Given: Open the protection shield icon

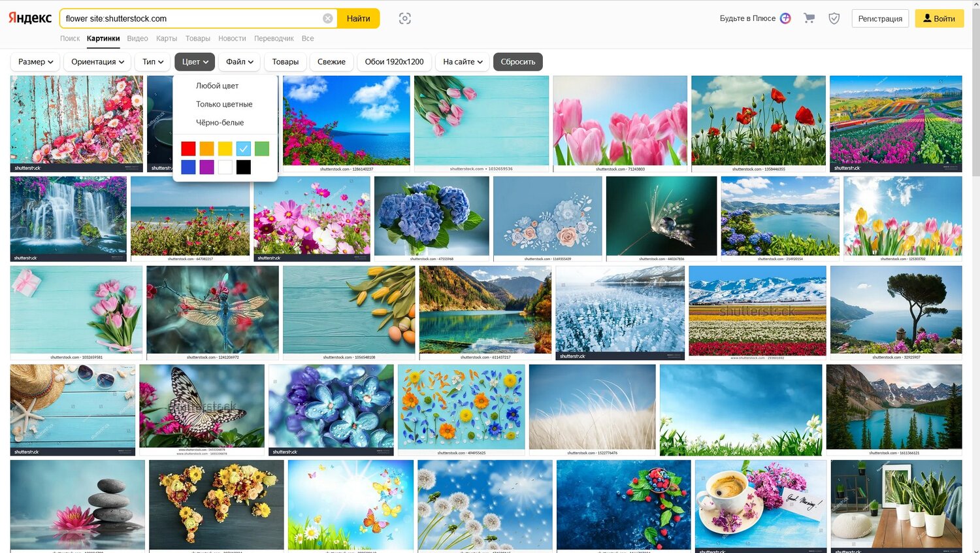Looking at the screenshot, I should [x=834, y=18].
